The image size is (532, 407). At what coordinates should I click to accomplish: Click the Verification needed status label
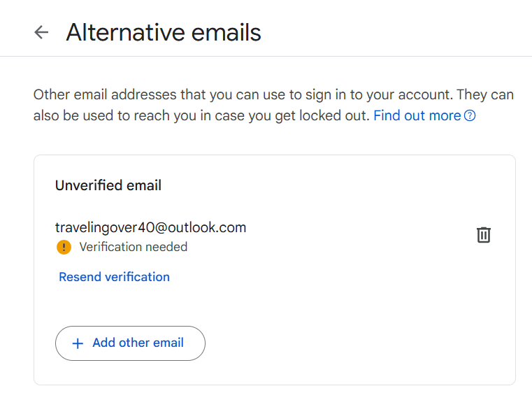(x=134, y=247)
